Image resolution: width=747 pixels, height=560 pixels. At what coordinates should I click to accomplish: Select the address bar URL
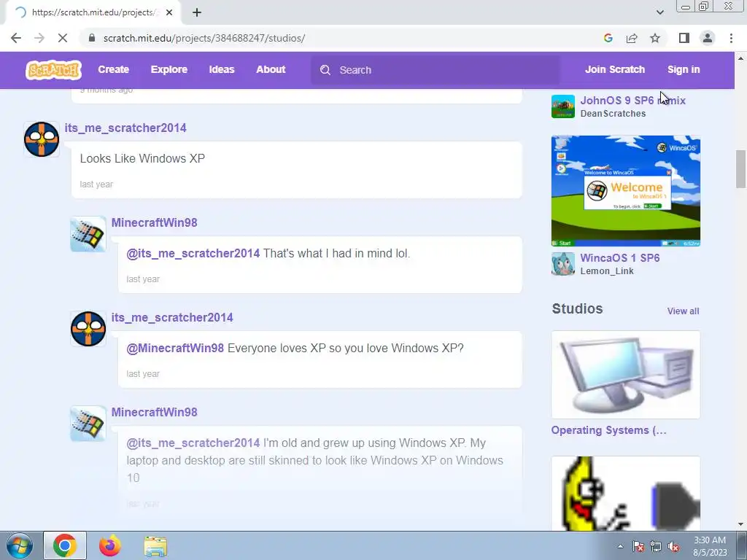204,38
